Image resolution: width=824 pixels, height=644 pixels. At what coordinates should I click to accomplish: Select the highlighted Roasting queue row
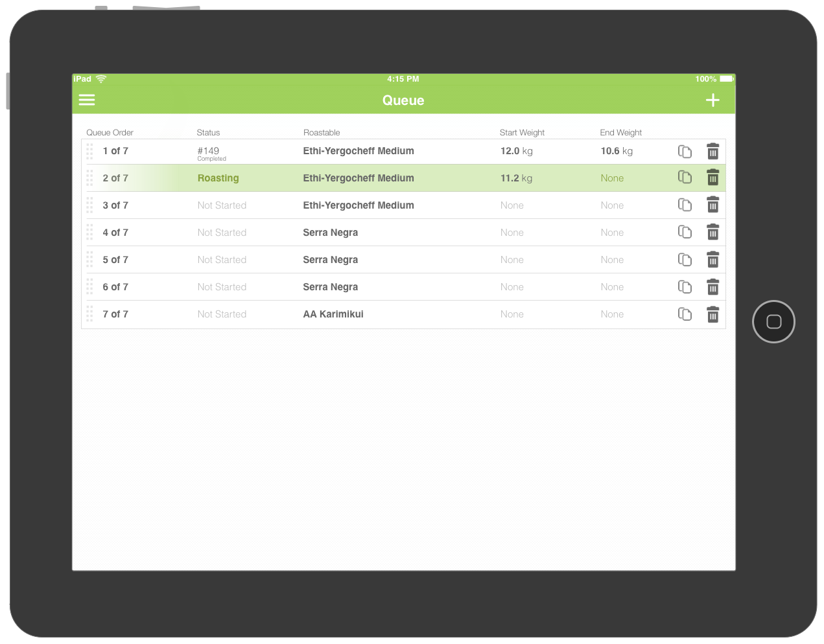click(x=403, y=178)
